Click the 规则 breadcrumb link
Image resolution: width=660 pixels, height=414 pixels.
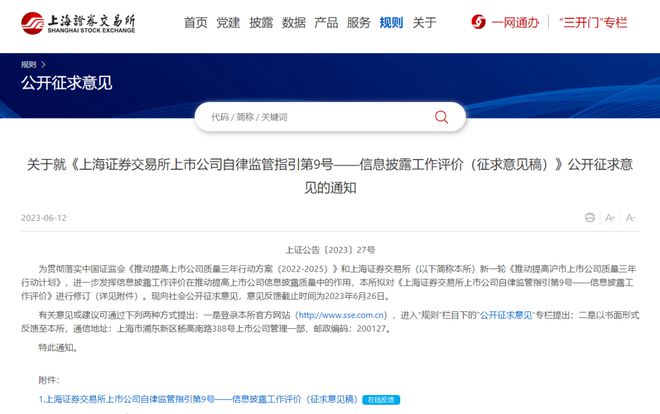click(x=29, y=65)
